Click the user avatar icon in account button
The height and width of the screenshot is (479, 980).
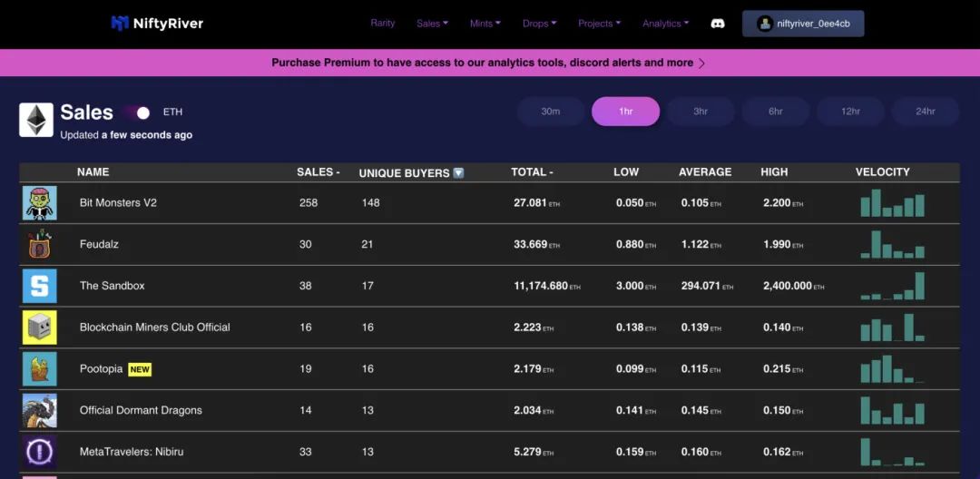pyautogui.click(x=764, y=24)
